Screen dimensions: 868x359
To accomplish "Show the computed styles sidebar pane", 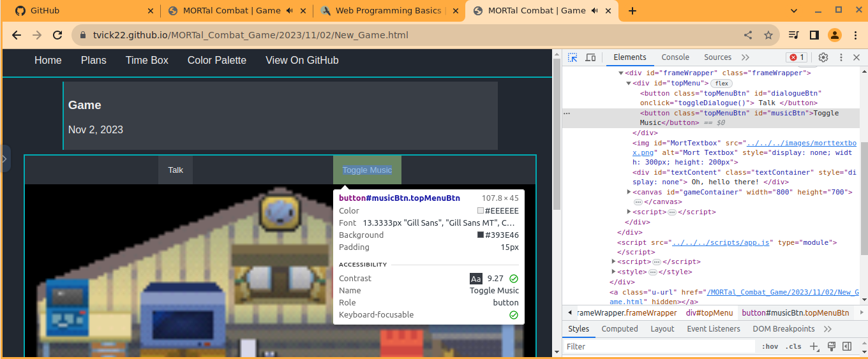I will tap(847, 347).
